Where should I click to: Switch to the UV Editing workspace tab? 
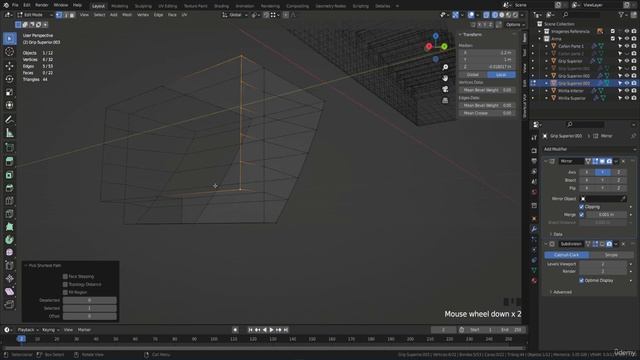coord(167,6)
